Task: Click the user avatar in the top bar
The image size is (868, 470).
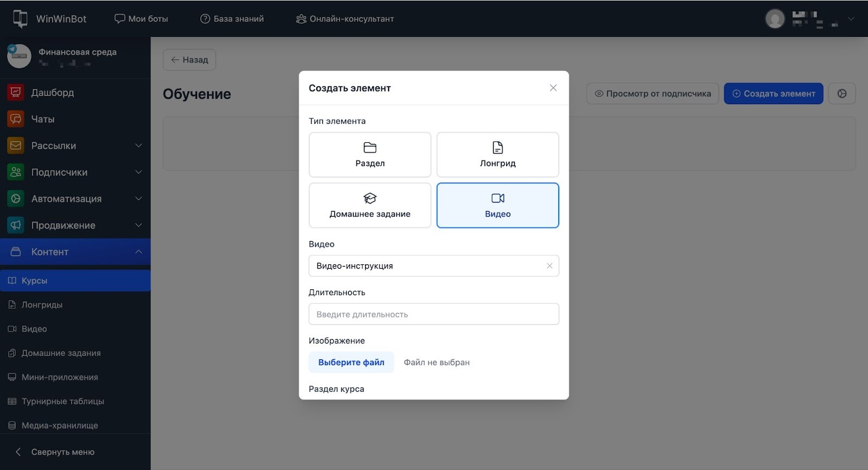Action: tap(775, 19)
